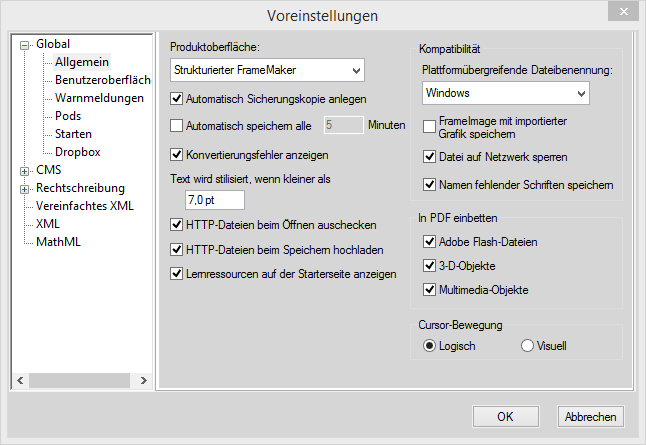The width and height of the screenshot is (646, 445).
Task: Select the Dropbox tree item
Action: [x=77, y=152]
